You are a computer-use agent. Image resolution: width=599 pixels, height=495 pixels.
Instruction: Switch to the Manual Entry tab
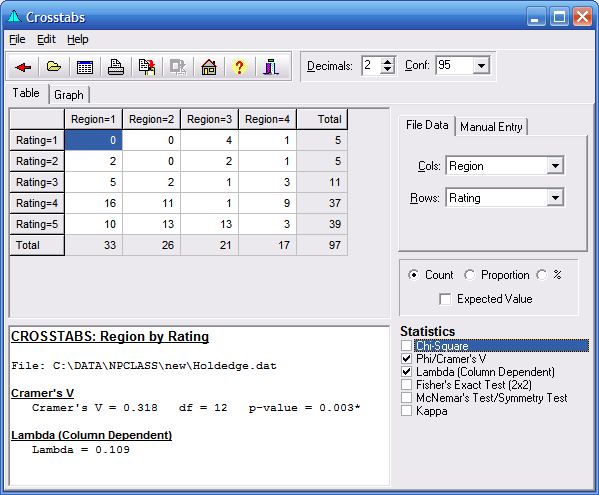[491, 127]
